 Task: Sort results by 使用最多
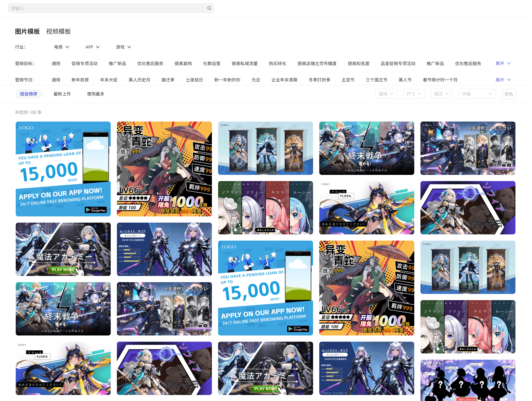coord(95,94)
